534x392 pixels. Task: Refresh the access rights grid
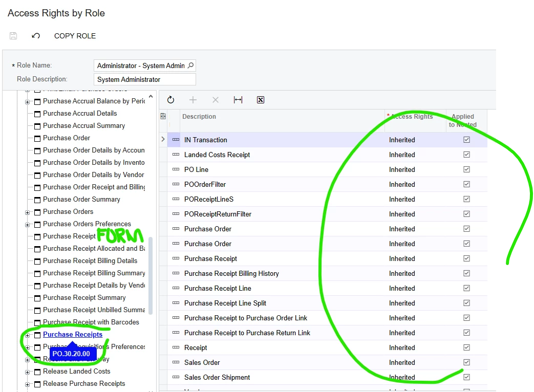pos(170,100)
